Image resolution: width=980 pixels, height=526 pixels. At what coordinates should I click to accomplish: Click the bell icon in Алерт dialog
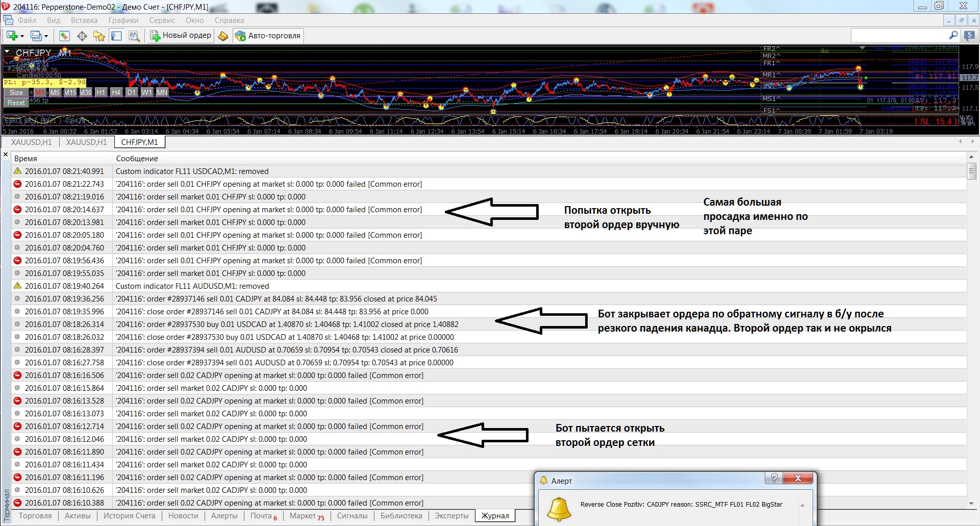click(x=558, y=510)
